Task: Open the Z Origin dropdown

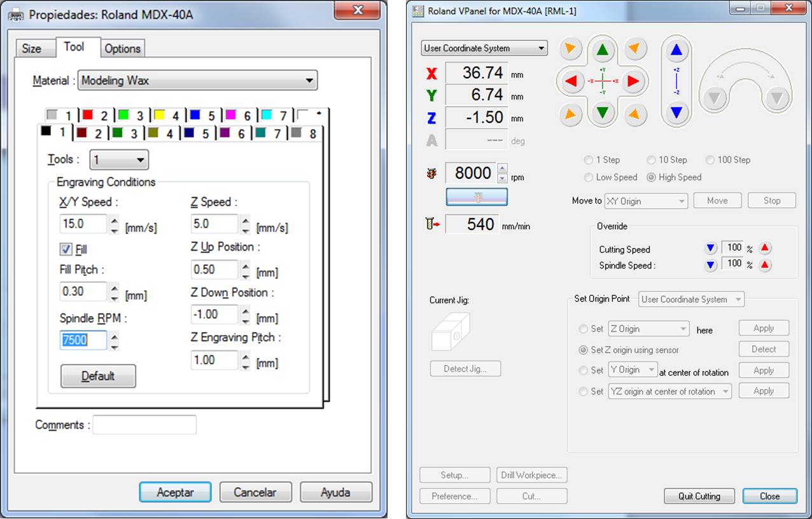Action: (649, 329)
